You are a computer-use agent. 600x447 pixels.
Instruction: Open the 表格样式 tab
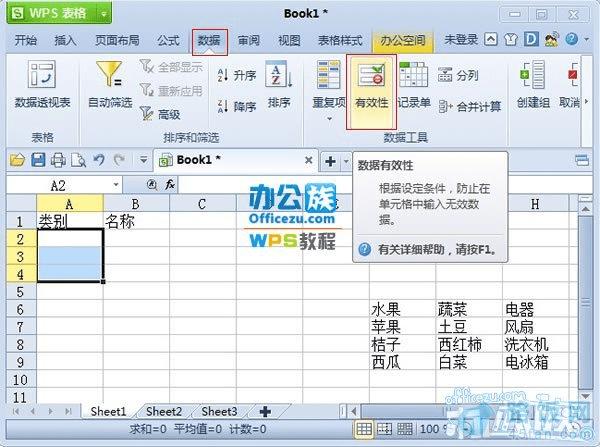pyautogui.click(x=340, y=40)
